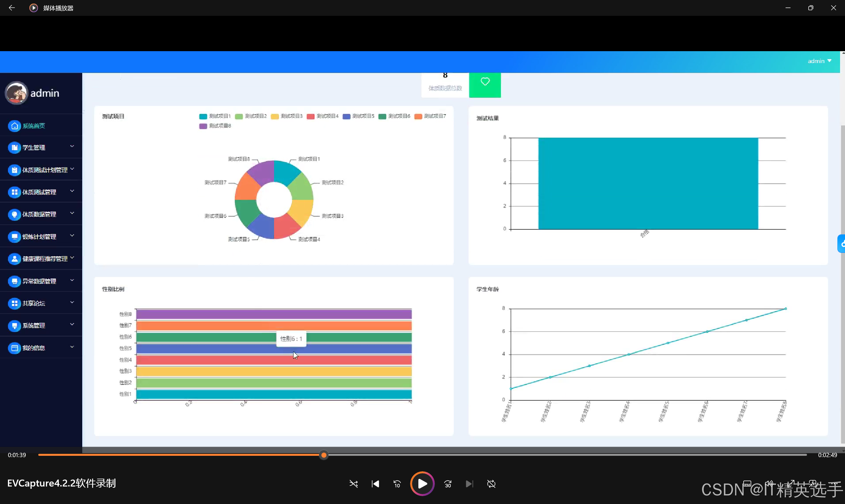Screen dimensions: 845x504
Task: Click the green heart icon card
Action: tap(485, 85)
